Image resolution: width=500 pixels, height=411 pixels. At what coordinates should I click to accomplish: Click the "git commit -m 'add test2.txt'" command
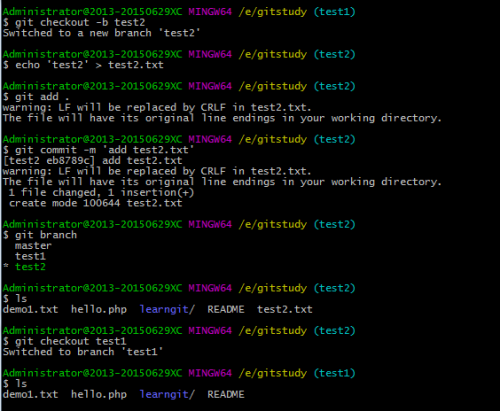point(98,150)
